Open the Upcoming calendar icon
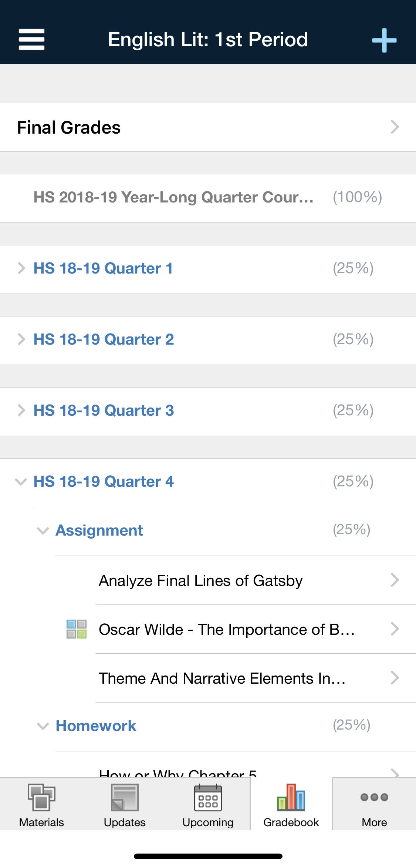416x868 pixels. click(x=208, y=797)
